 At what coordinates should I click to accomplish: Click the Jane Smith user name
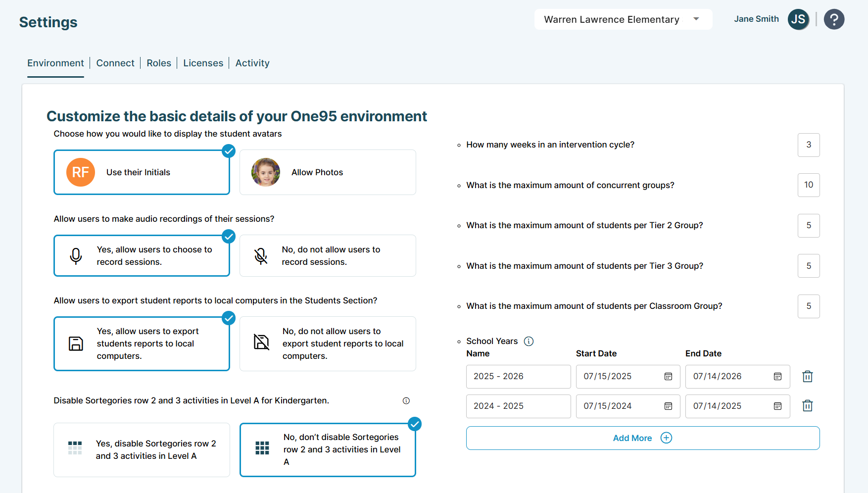[756, 19]
